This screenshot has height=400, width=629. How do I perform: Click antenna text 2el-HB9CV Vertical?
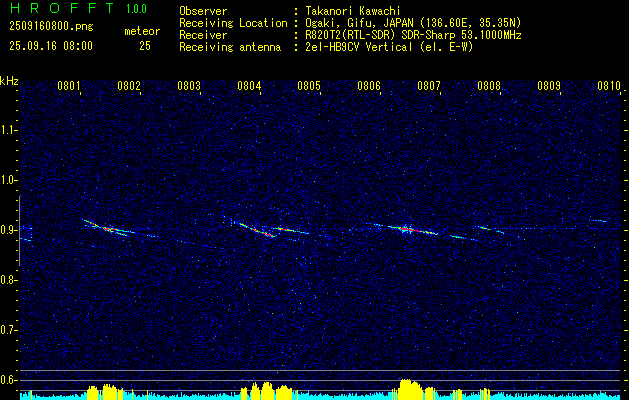click(359, 47)
